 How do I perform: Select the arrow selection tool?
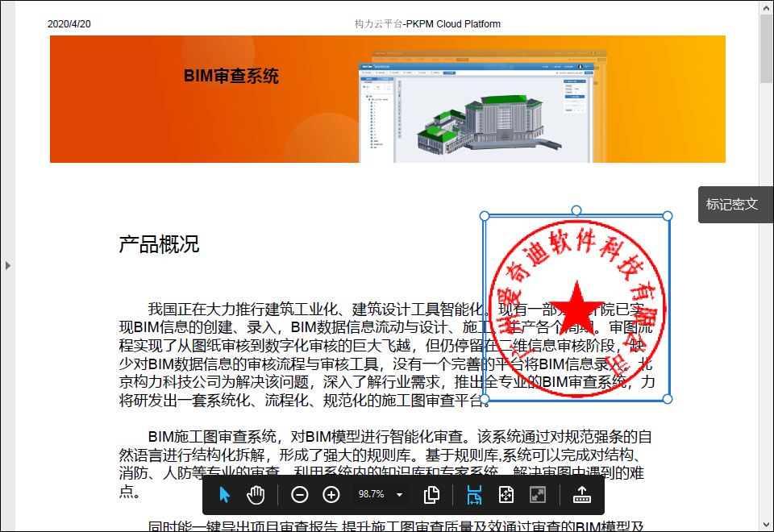[224, 494]
